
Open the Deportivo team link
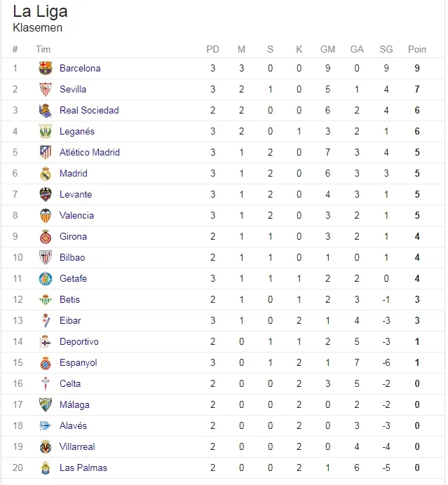79,342
